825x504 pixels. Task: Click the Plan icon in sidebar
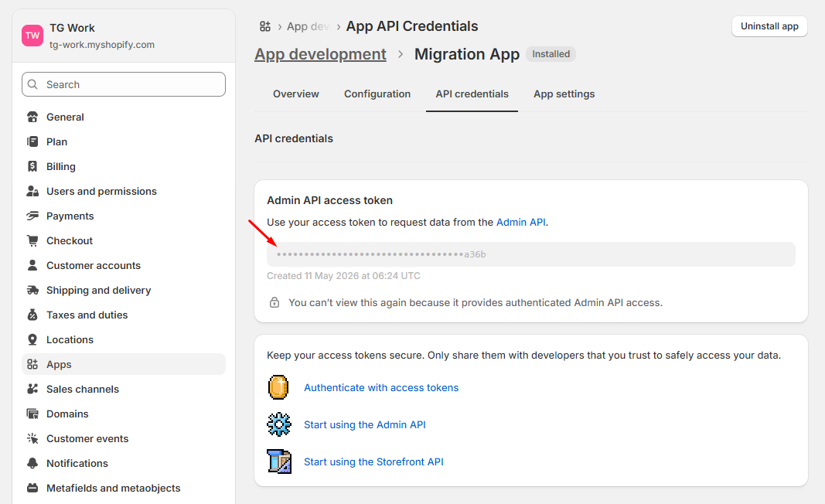32,141
